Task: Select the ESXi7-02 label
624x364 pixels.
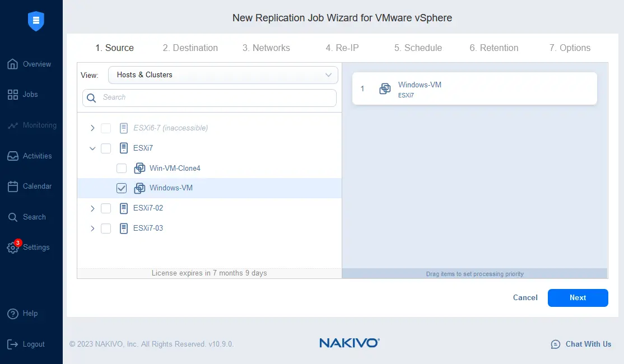Action: pos(148,208)
